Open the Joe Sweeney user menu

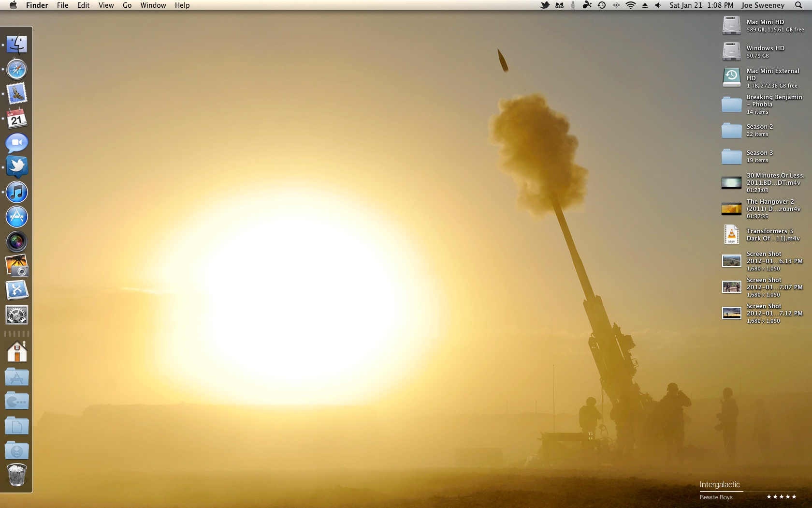click(763, 5)
